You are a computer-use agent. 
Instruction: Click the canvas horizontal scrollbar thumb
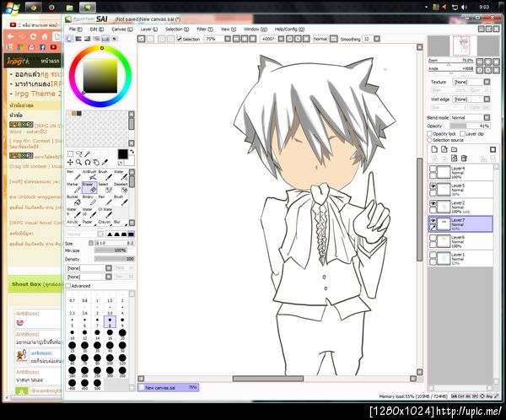[268, 379]
